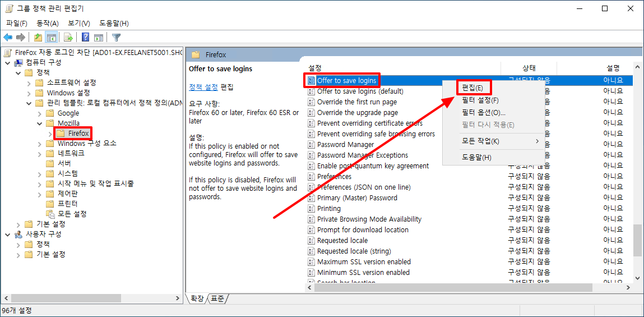Click the 프린터 folder icon
Image resolution: width=644 pixels, height=317 pixels.
click(x=50, y=204)
